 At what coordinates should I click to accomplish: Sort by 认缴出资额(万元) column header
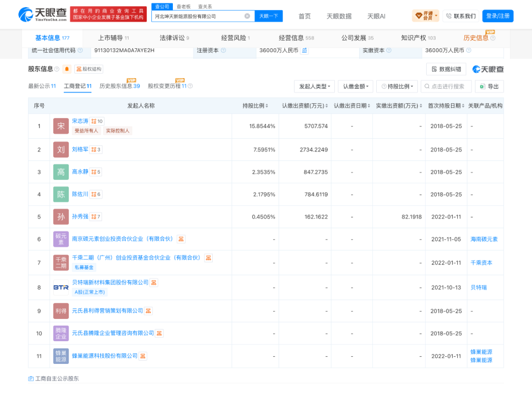point(305,105)
